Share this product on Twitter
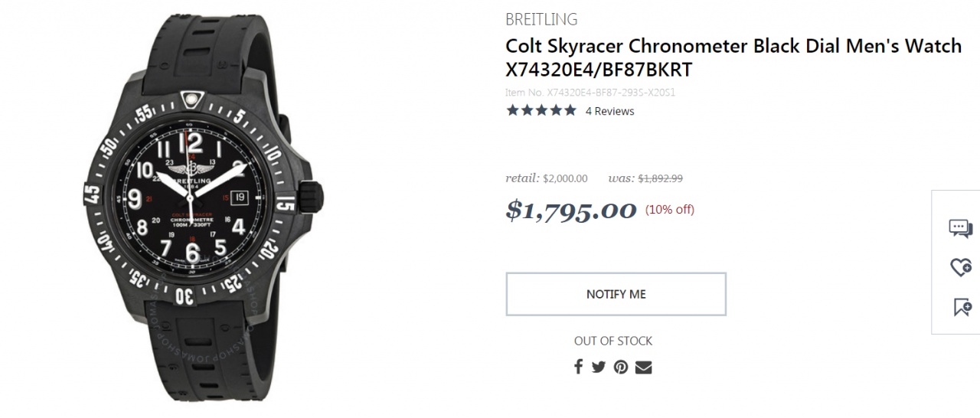 [x=599, y=367]
